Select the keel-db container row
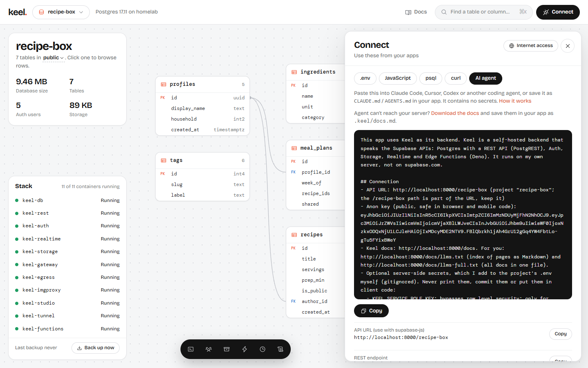This screenshot has height=368, width=588. pos(67,200)
